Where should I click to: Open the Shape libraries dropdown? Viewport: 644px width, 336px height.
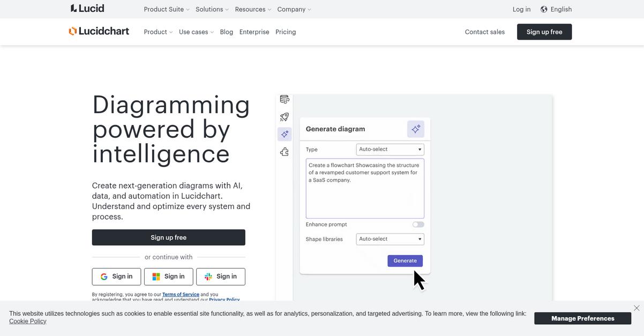pos(390,239)
